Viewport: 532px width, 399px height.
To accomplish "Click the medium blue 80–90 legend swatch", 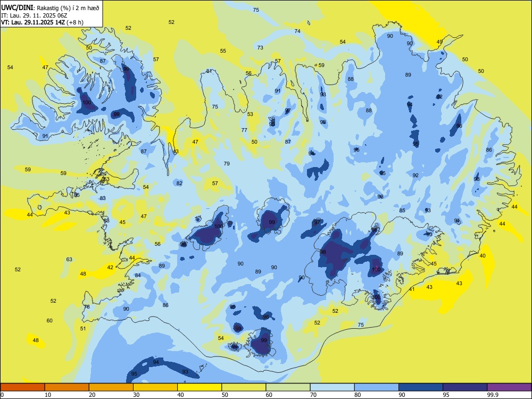I will pyautogui.click(x=377, y=387).
